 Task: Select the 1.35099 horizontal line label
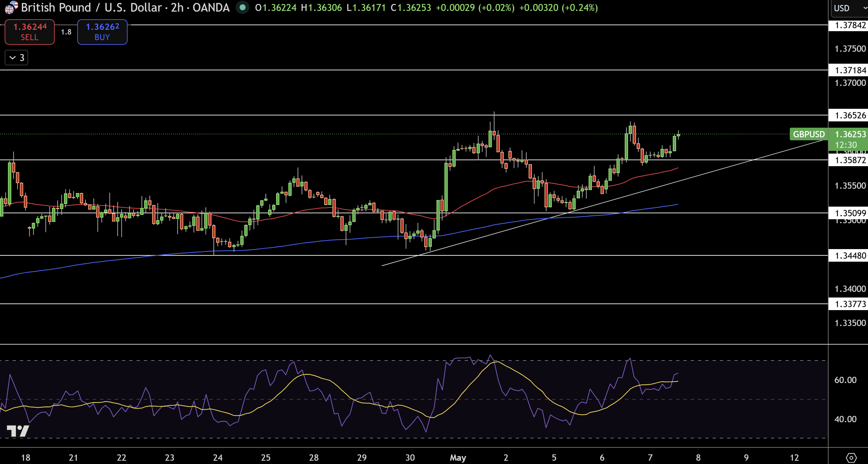(848, 213)
